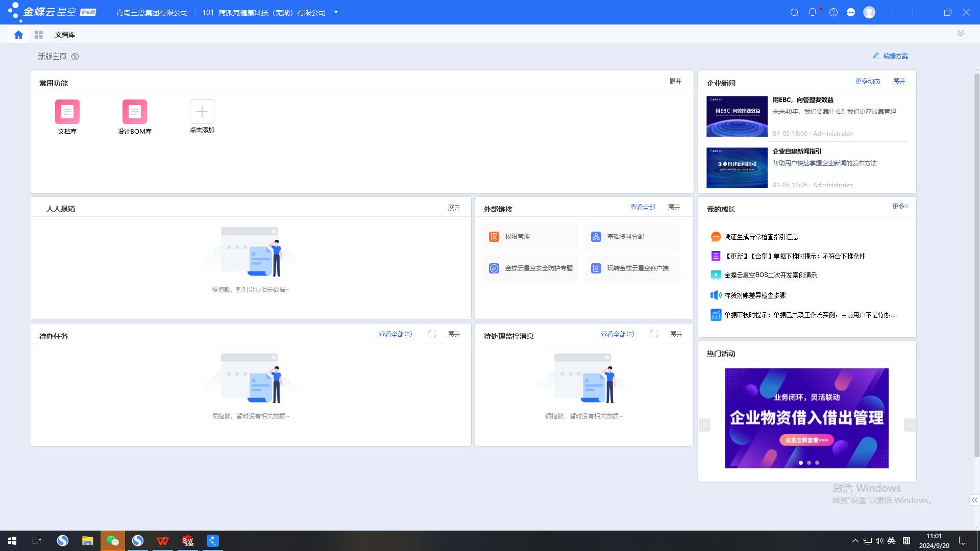Click the speaker icon for 存货对账差异检查步骤
980x551 pixels.
pyautogui.click(x=716, y=295)
